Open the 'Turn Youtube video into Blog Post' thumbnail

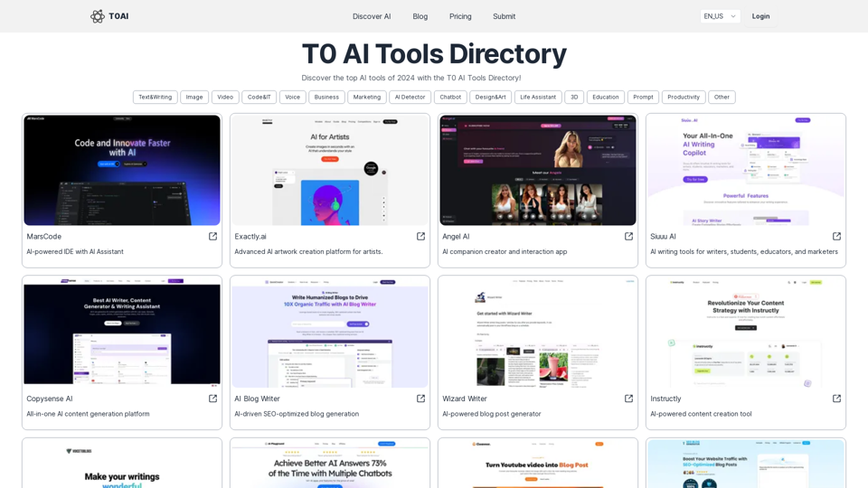pos(538,464)
